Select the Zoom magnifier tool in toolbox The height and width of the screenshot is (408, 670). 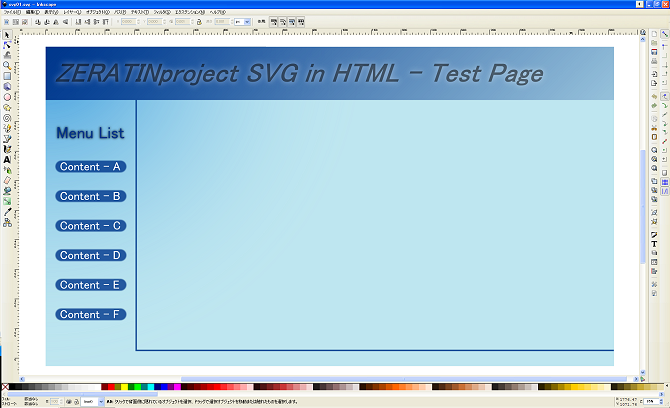click(x=7, y=66)
